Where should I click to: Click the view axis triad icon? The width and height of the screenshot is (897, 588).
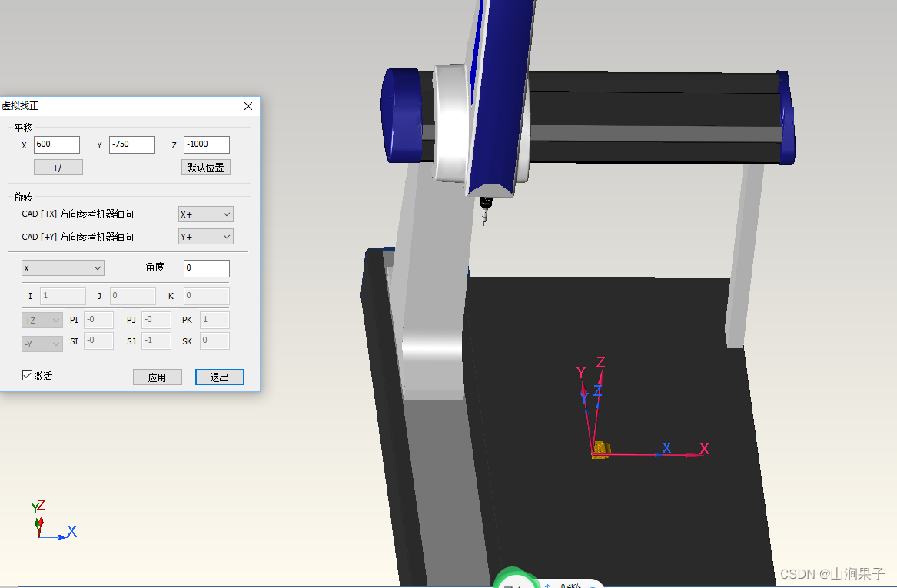pos(52,520)
